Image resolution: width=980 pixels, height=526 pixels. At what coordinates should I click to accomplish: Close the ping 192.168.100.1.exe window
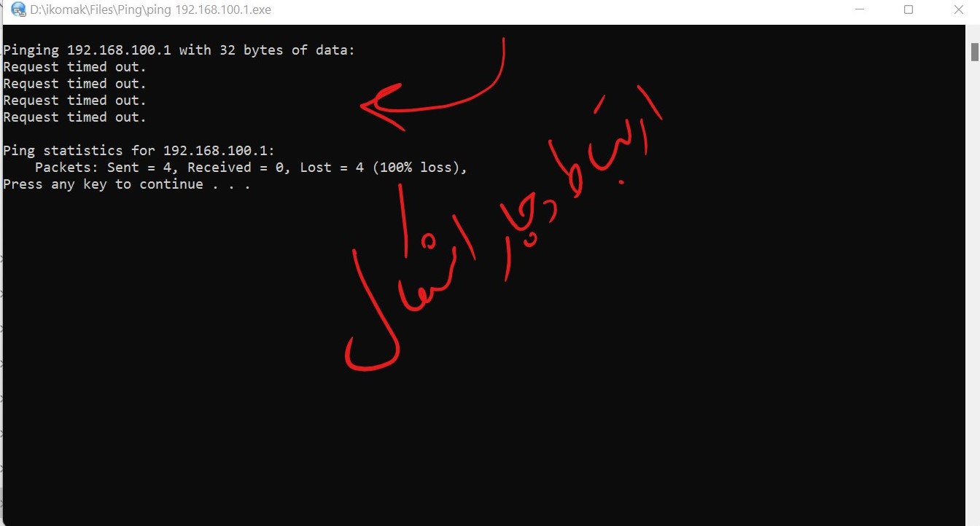coord(959,10)
